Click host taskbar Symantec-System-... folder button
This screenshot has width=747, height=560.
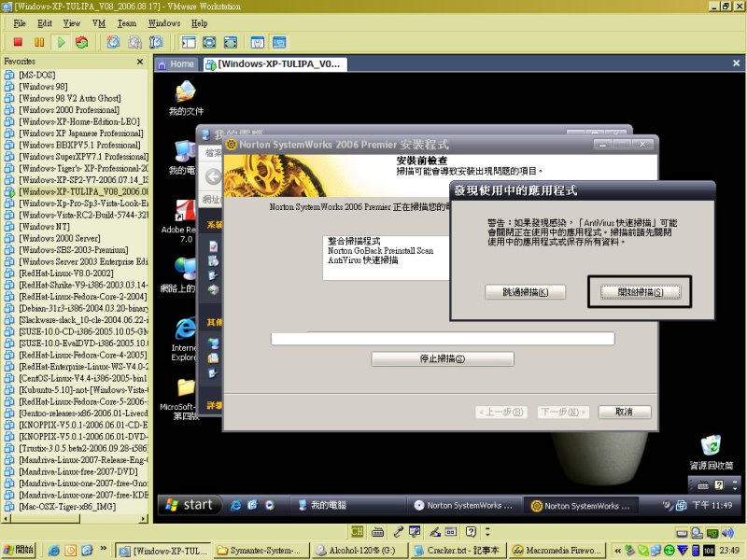tap(261, 551)
